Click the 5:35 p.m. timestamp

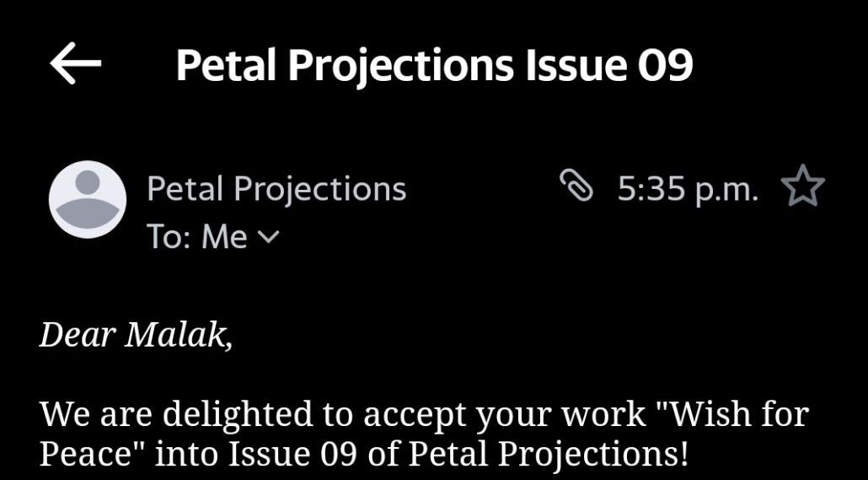click(688, 189)
